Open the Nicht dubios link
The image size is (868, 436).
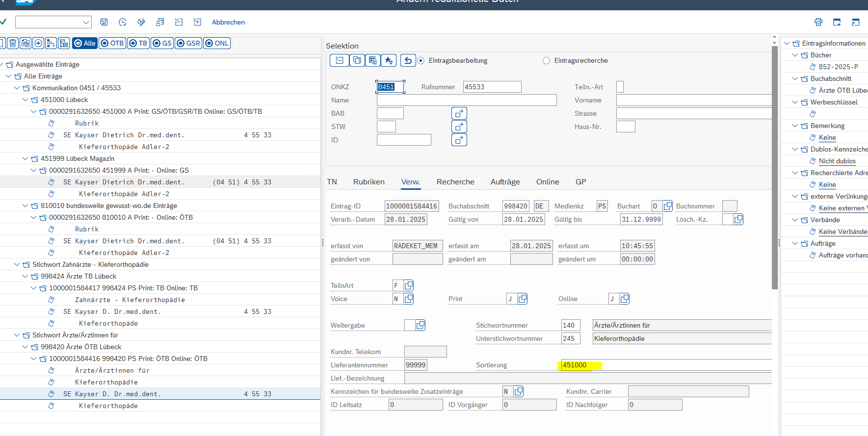pos(837,161)
